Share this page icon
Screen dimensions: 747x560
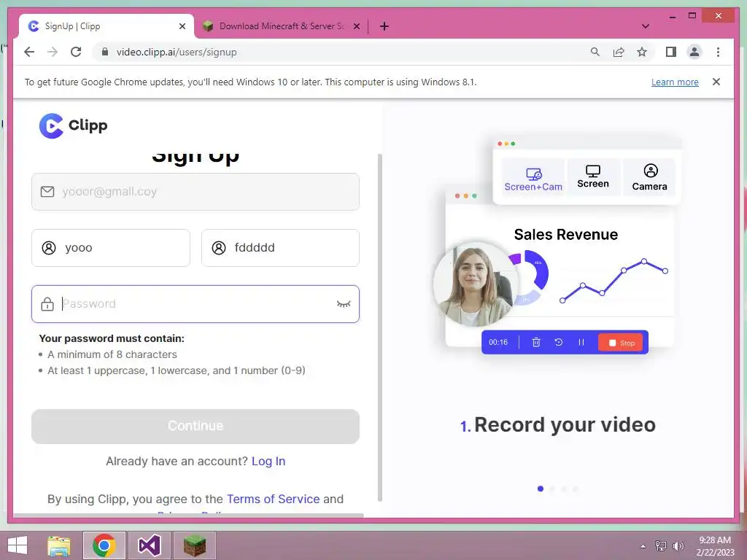tap(619, 52)
